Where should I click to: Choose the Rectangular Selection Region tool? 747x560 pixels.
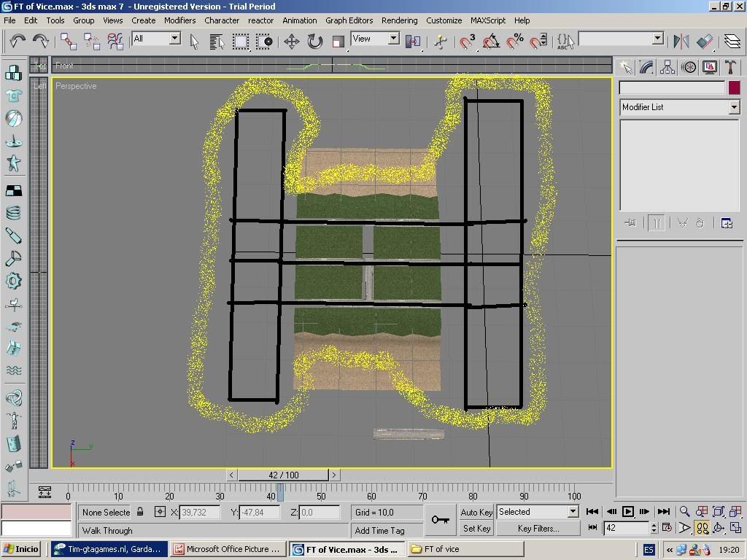tap(241, 42)
